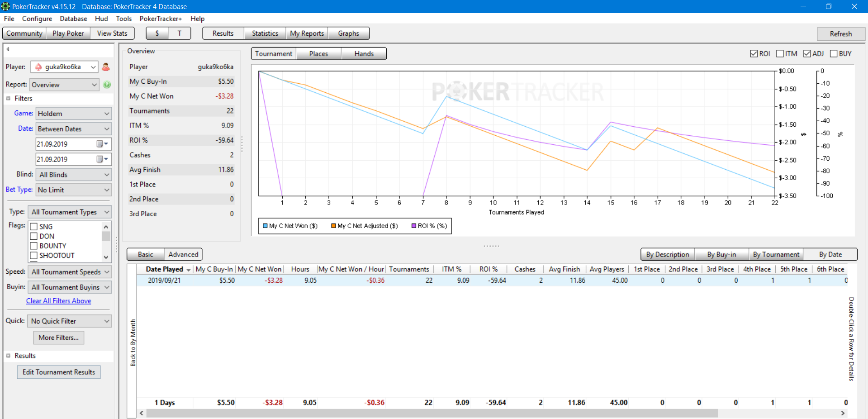
Task: Collapse the Results section
Action: click(x=8, y=356)
